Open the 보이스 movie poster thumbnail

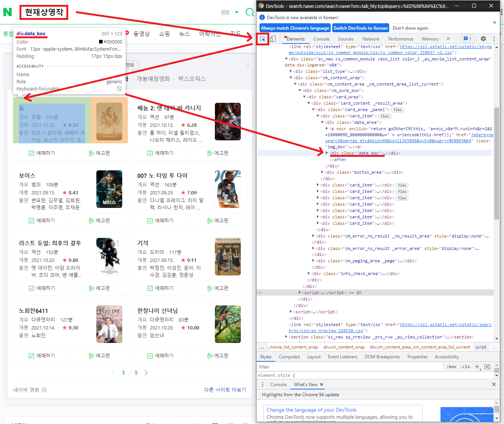coord(109,189)
